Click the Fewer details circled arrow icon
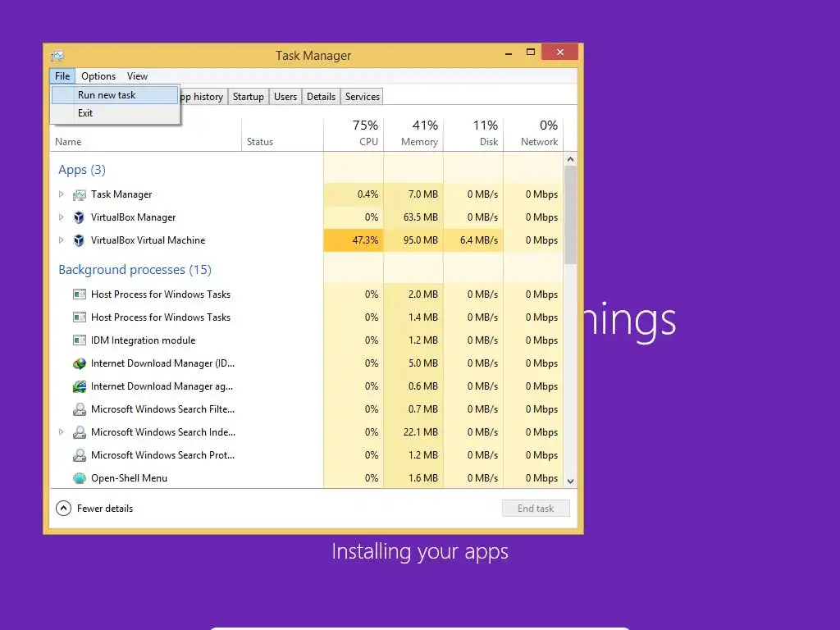The image size is (840, 630). click(x=63, y=509)
